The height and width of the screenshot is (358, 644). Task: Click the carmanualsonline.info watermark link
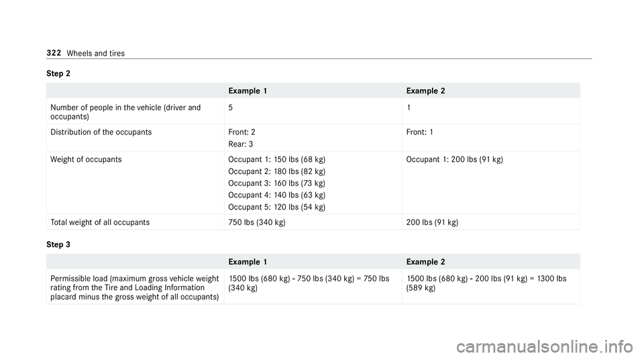545,347
